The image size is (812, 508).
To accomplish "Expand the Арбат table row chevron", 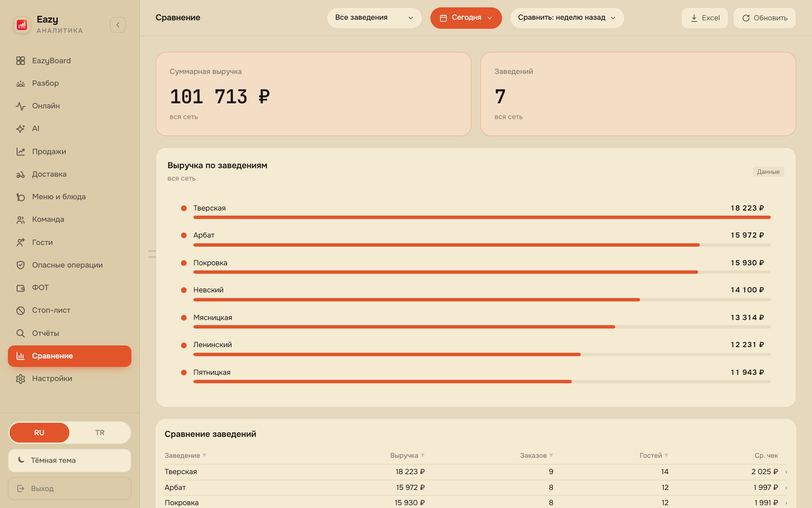I will (786, 488).
